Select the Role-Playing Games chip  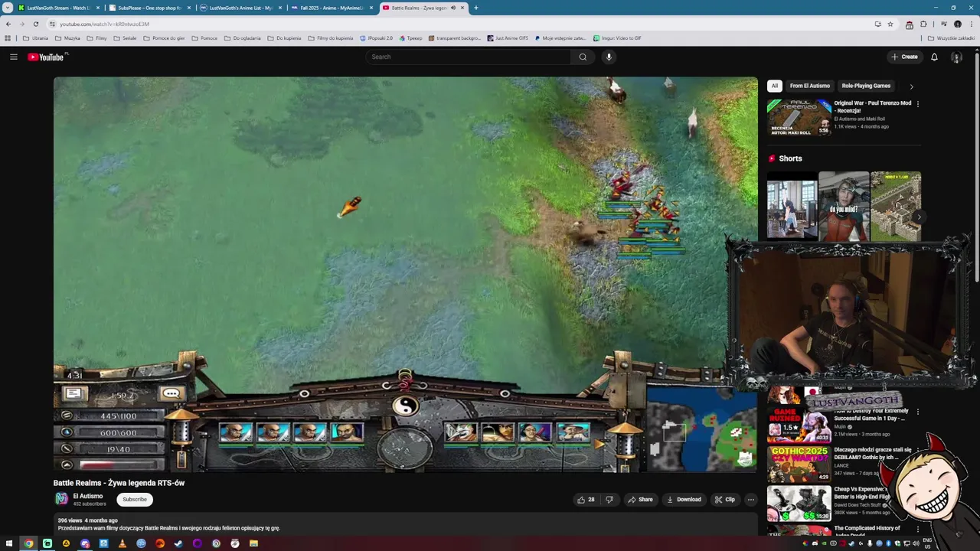coord(866,86)
